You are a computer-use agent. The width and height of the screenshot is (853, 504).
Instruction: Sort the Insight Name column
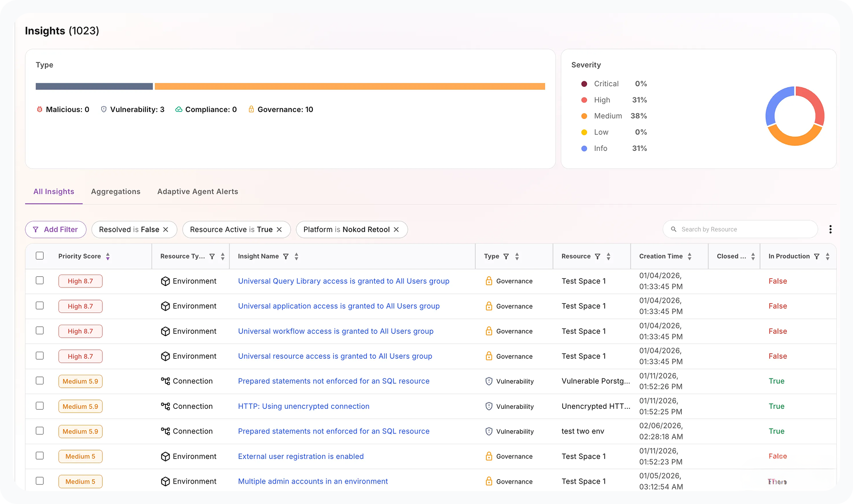tap(297, 256)
